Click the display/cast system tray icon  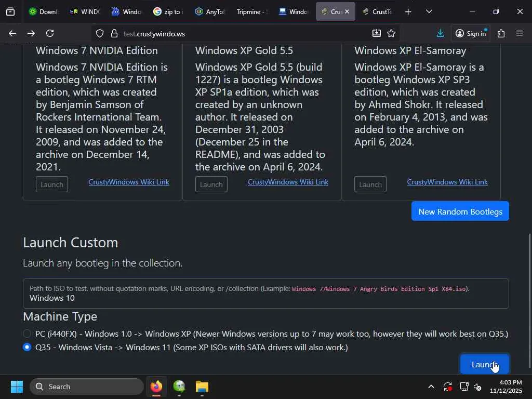coord(464,387)
